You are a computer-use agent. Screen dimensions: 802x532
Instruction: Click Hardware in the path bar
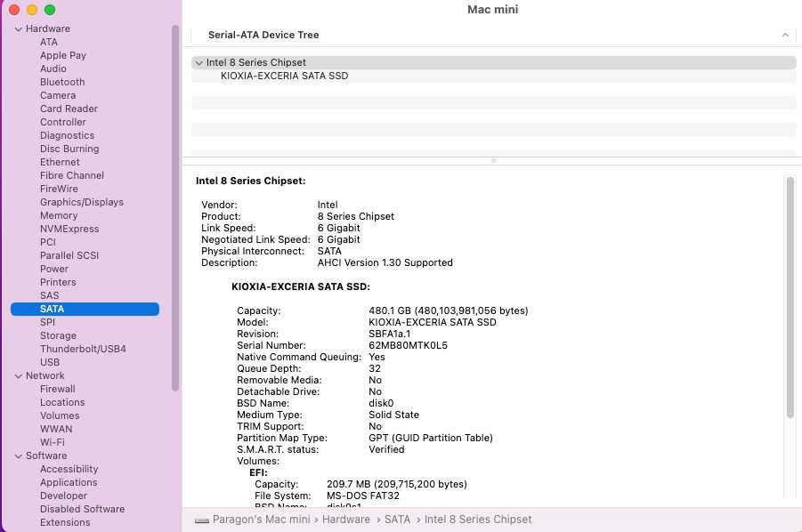(346, 520)
